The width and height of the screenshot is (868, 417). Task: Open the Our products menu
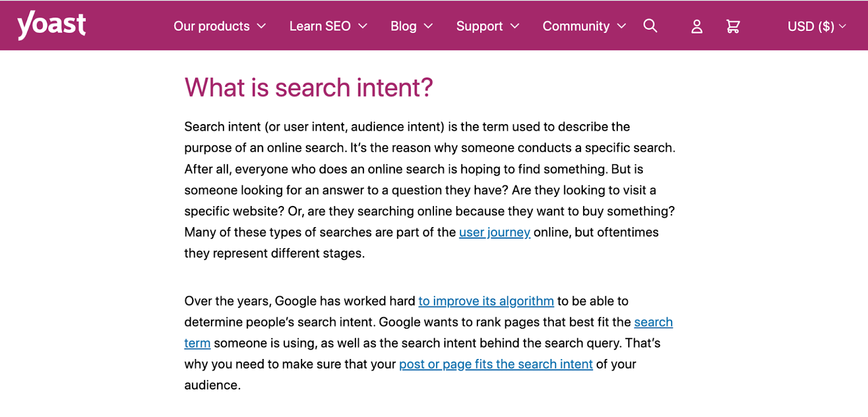(x=212, y=26)
